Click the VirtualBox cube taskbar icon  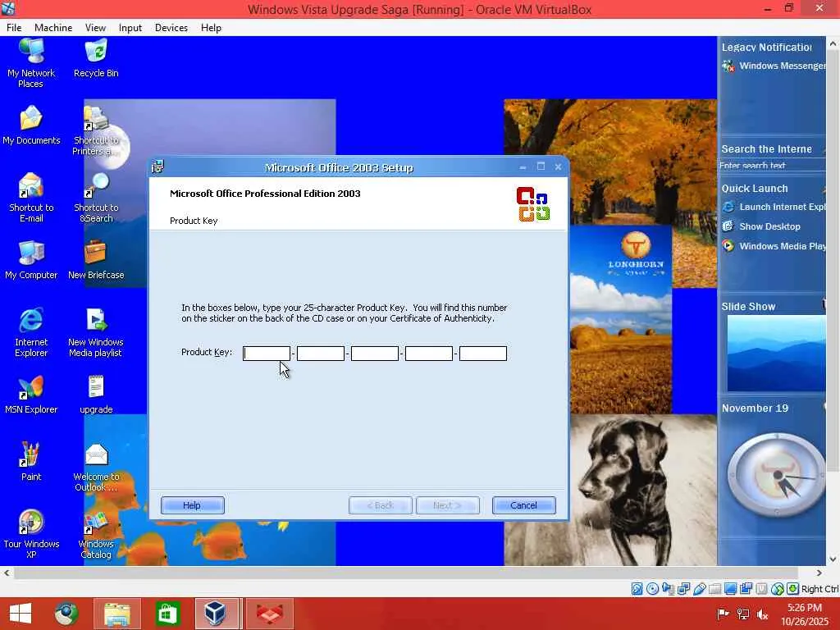coord(215,614)
